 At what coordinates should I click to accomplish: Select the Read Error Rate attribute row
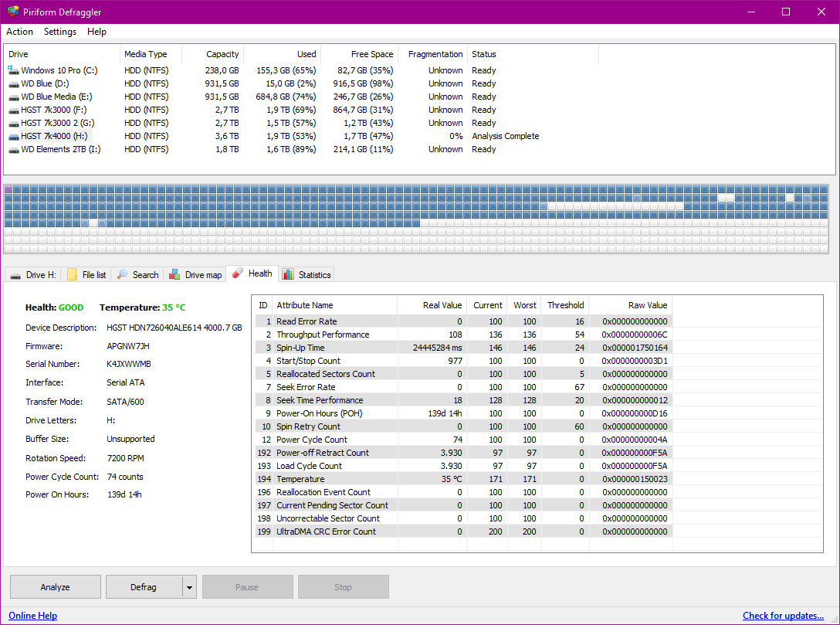463,321
